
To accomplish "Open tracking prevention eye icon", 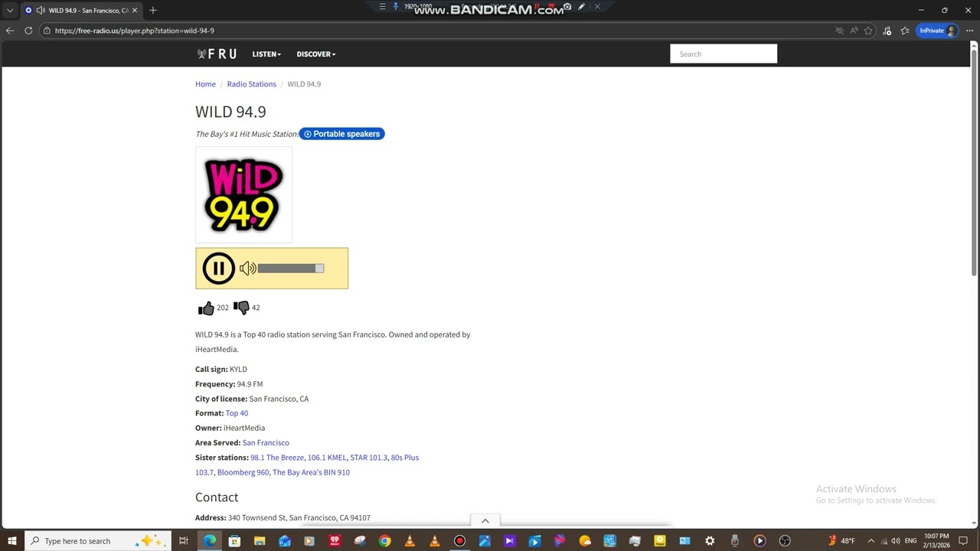I will tap(839, 31).
